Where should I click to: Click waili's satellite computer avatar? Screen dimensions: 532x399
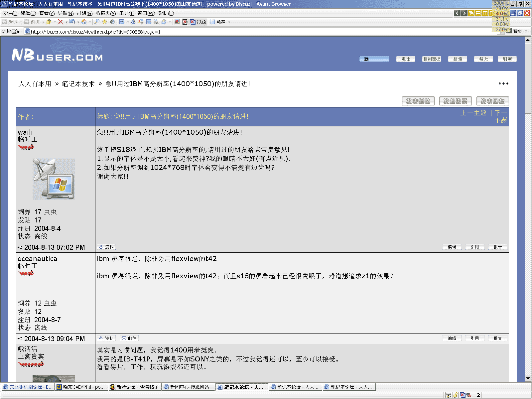click(x=54, y=179)
